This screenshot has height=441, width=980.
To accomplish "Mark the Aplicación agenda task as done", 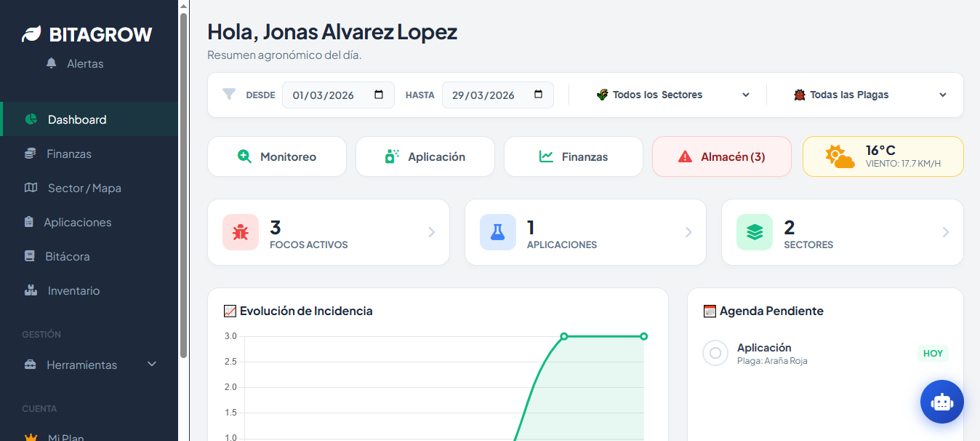I will [715, 353].
